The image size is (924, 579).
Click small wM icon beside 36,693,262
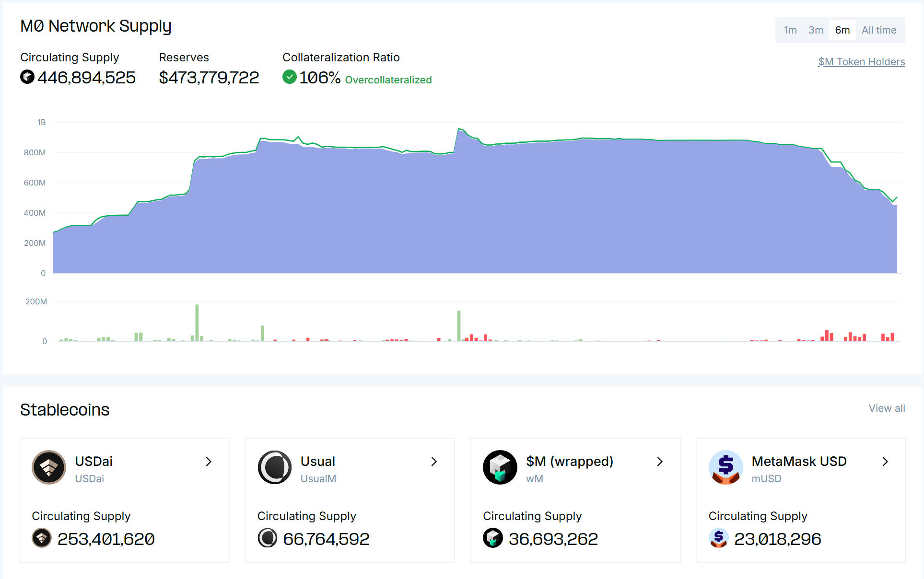[x=492, y=538]
